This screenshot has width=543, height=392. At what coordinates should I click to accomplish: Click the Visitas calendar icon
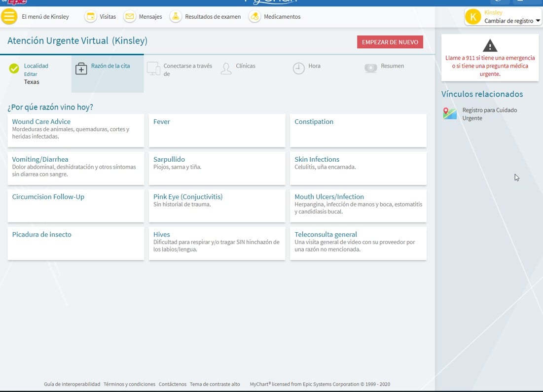pyautogui.click(x=90, y=17)
